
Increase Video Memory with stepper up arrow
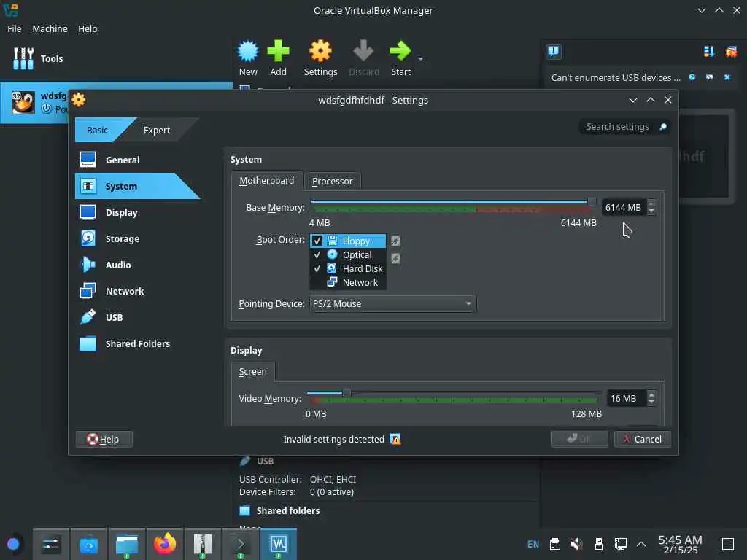[x=651, y=394]
